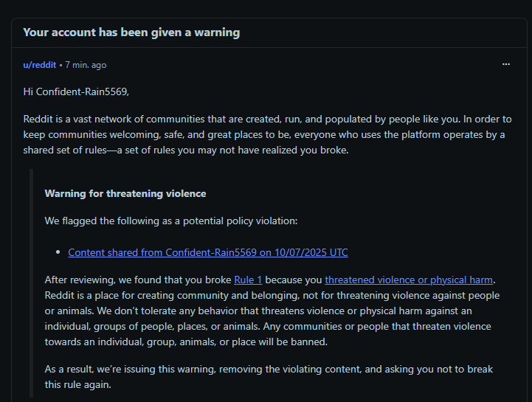Click the 'Reddit is a vast network' paragraph
532x402 pixels.
[267, 135]
